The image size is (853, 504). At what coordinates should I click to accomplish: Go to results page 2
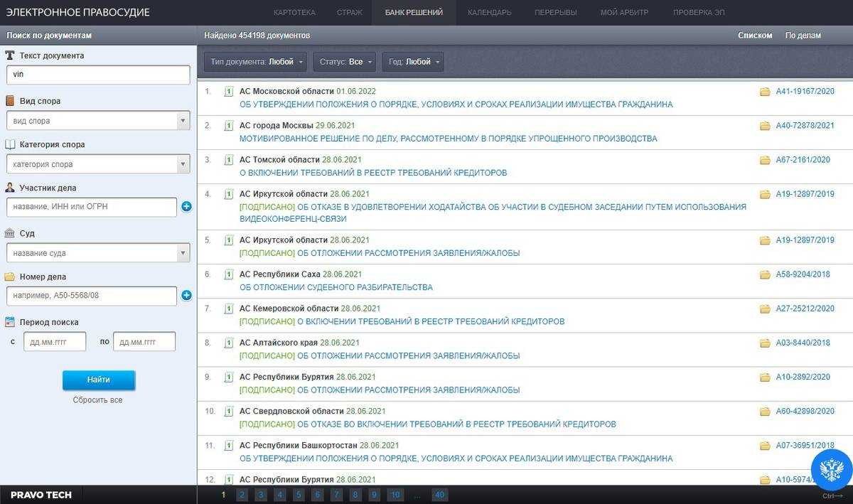tap(242, 495)
